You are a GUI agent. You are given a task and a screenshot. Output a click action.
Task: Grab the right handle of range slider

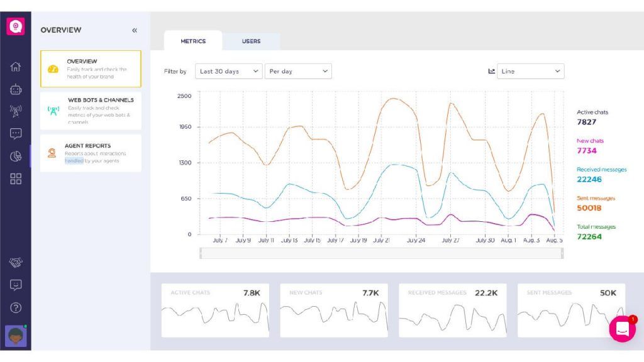tap(562, 253)
